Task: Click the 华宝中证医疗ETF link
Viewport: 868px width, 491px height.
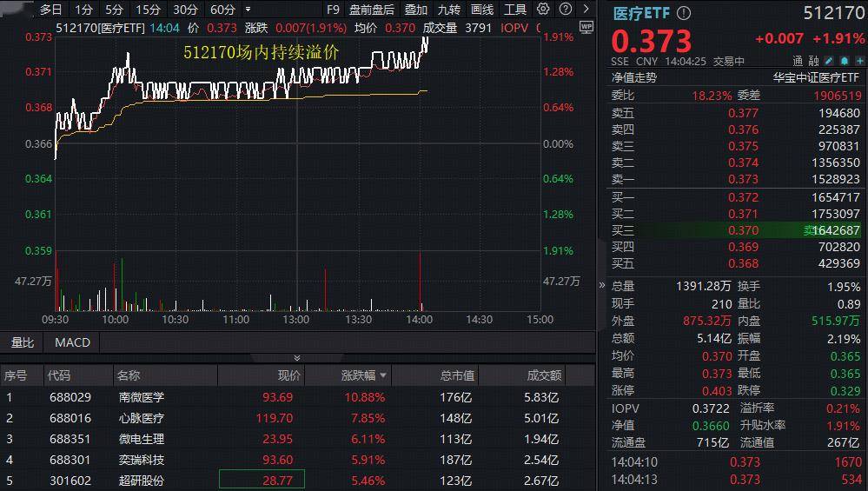Action: tap(816, 77)
